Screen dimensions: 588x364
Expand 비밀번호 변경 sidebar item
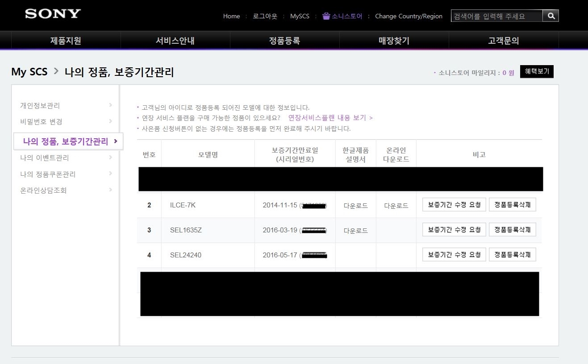41,122
